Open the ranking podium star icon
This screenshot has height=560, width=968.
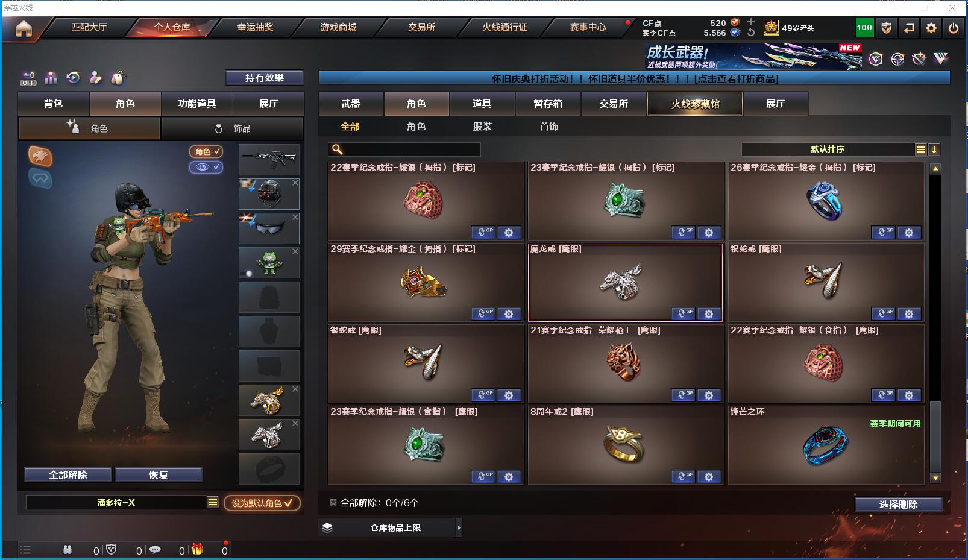[51, 78]
